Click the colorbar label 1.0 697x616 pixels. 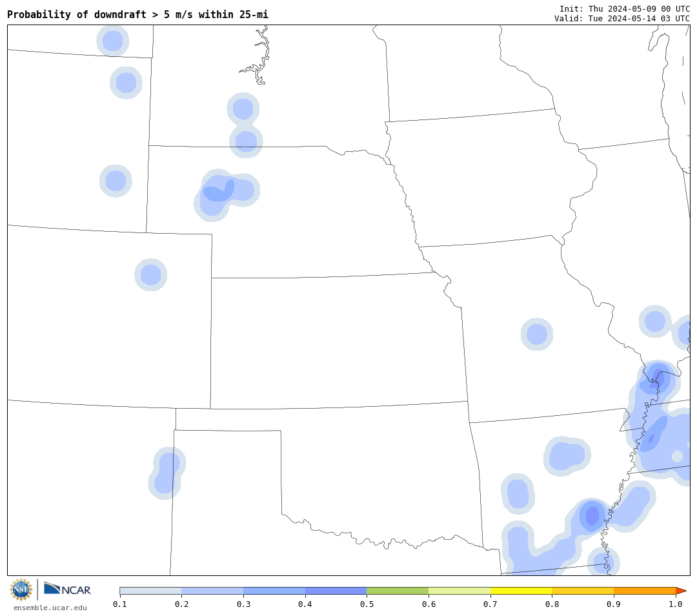(x=676, y=604)
